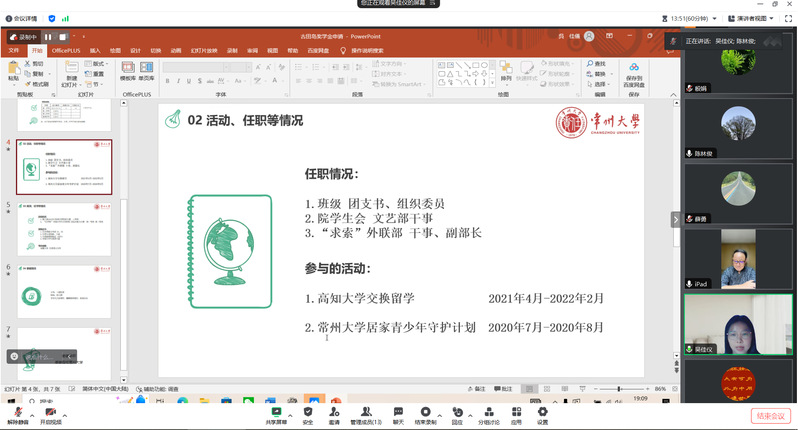Expand share options arrow beside 共享屏幕
The height and width of the screenshot is (430, 798).
click(x=290, y=416)
